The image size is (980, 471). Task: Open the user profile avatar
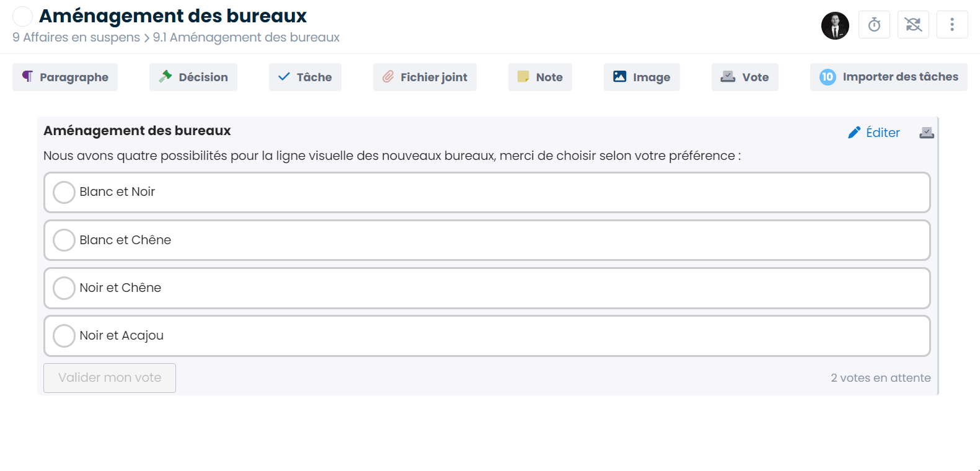835,25
